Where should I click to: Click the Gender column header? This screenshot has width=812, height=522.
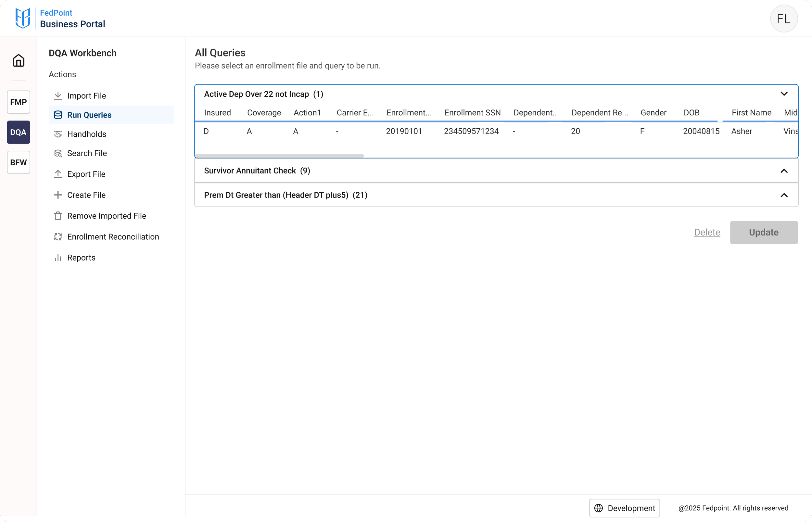click(653, 112)
